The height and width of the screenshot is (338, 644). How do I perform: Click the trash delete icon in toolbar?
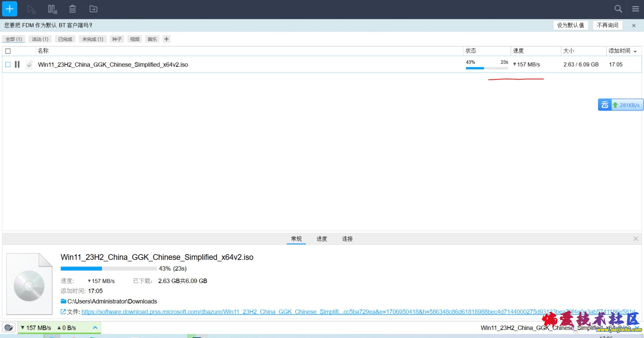coord(72,9)
